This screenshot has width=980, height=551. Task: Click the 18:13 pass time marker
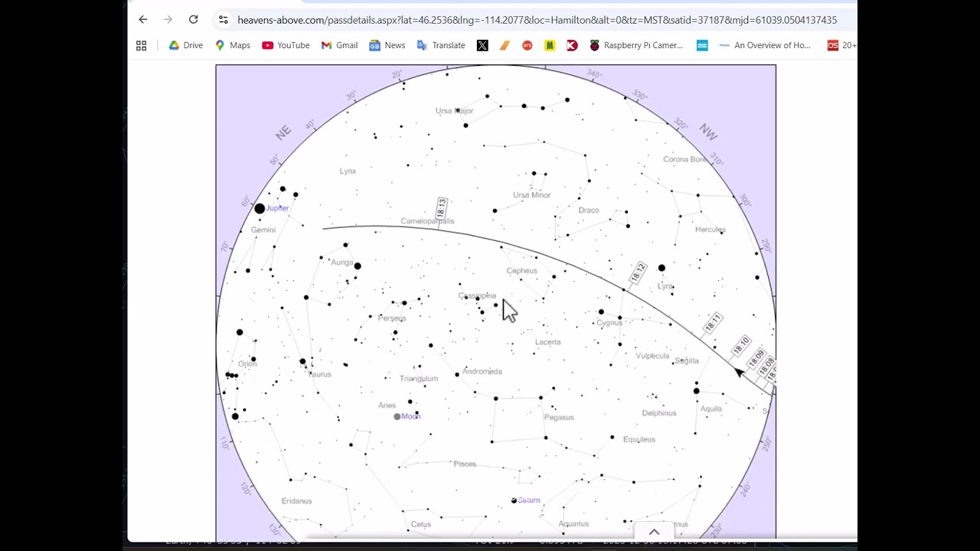pyautogui.click(x=441, y=207)
